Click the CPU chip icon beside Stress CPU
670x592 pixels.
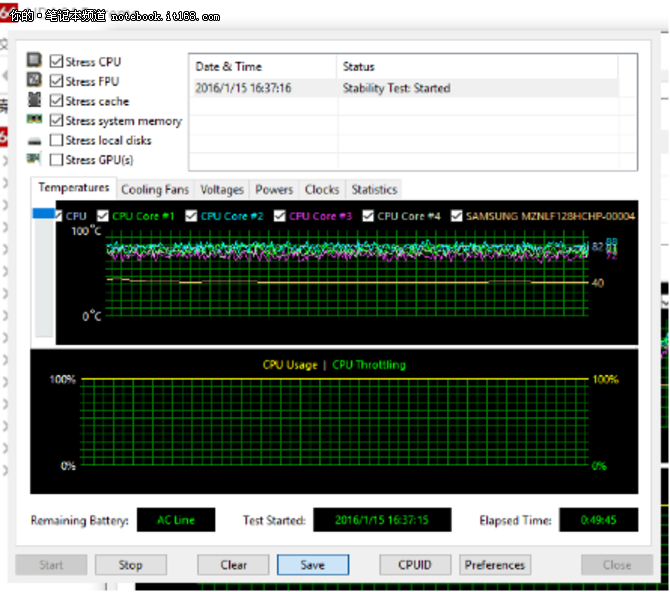click(35, 61)
